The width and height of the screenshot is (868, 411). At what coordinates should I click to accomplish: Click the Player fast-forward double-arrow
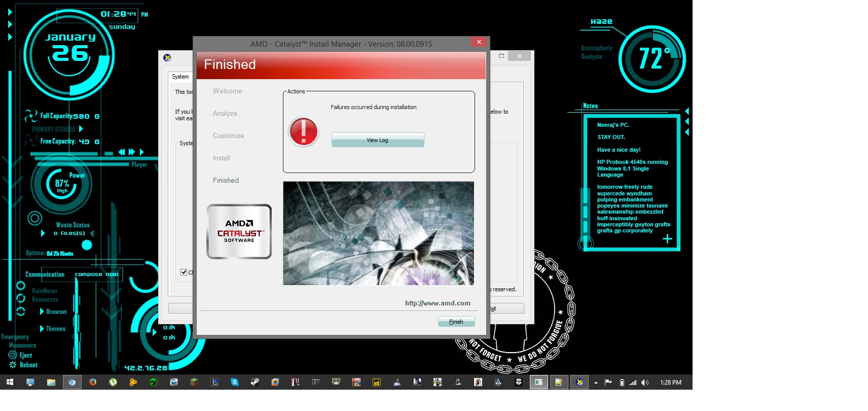pyautogui.click(x=132, y=152)
